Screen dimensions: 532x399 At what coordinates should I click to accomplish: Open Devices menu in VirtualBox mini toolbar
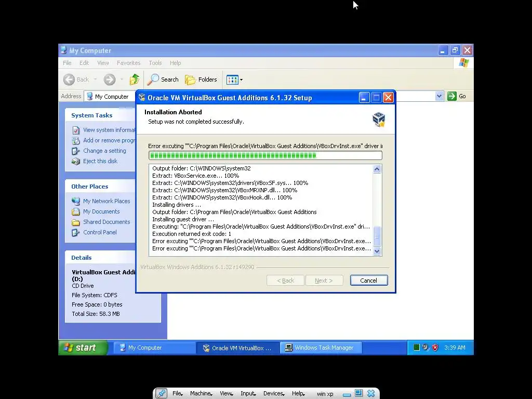(x=274, y=394)
